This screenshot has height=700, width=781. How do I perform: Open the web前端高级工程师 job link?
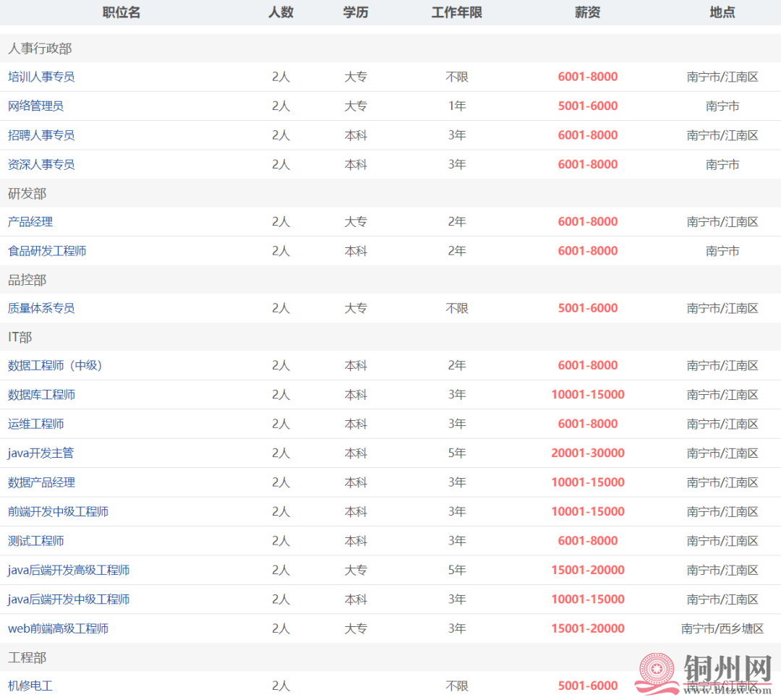click(58, 628)
